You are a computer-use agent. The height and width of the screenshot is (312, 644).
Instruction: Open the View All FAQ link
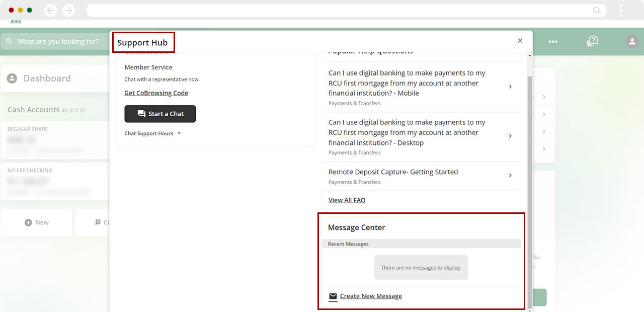click(x=347, y=200)
